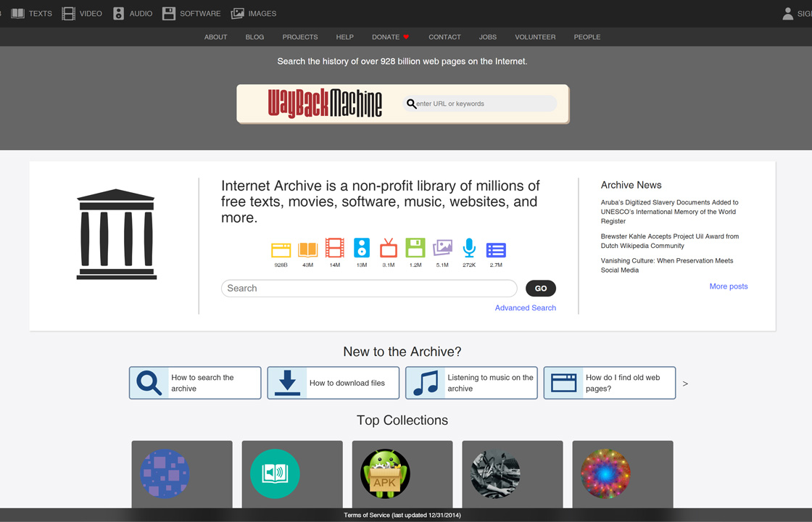812x522 pixels.
Task: Open How to download files card
Action: pos(333,384)
